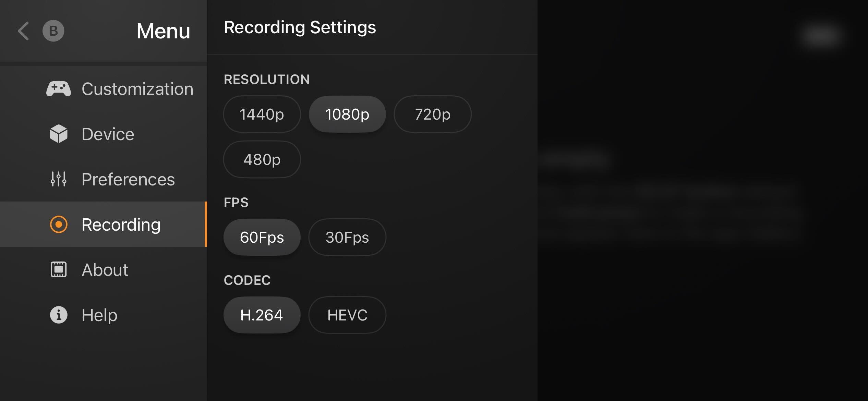
Task: Select 1080p resolution option
Action: click(x=347, y=114)
